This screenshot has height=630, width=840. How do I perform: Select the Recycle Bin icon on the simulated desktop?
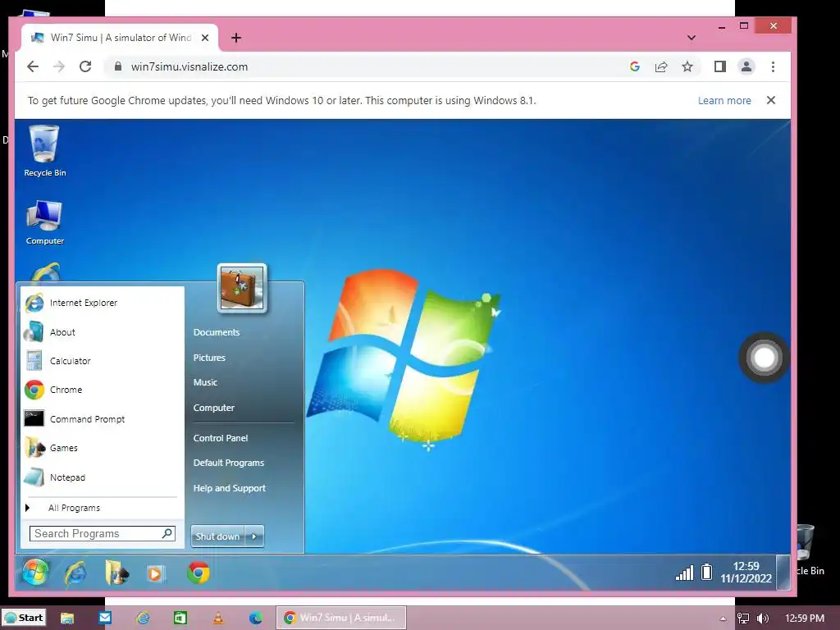[x=45, y=151]
